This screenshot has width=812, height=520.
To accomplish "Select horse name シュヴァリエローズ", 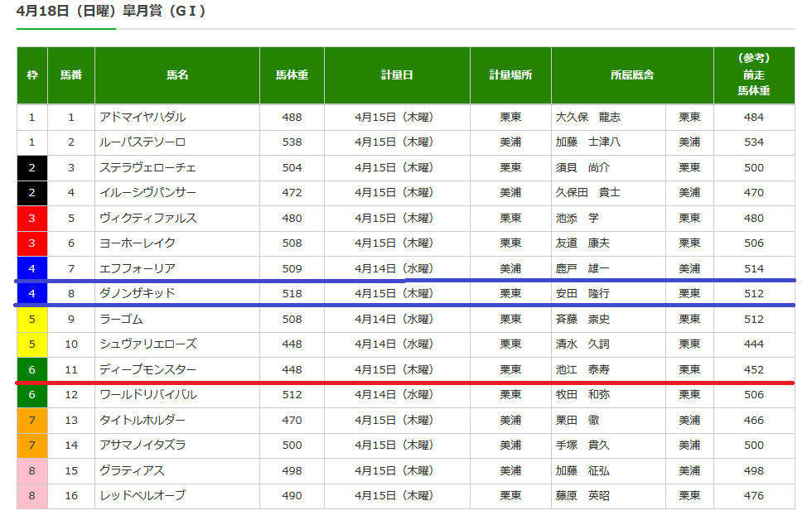I will (x=148, y=344).
